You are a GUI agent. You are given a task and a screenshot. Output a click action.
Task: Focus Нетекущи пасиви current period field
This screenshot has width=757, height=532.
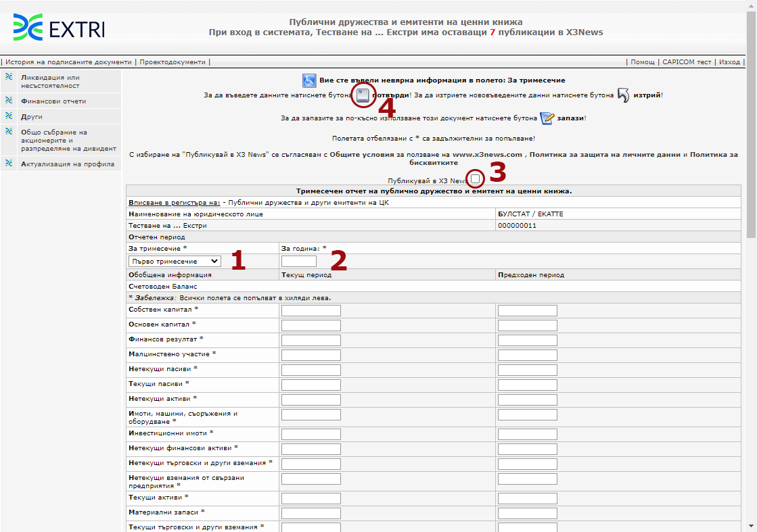(311, 370)
